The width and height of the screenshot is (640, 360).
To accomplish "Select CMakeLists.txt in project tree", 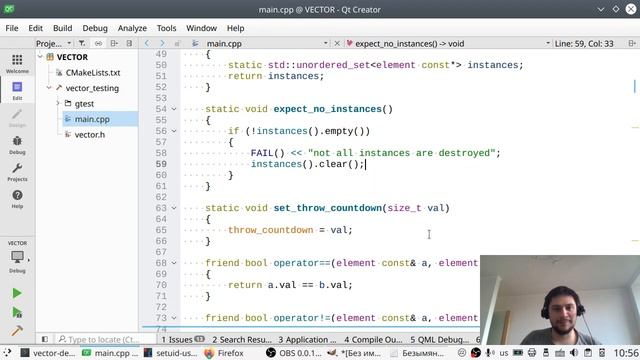I will pos(93,73).
